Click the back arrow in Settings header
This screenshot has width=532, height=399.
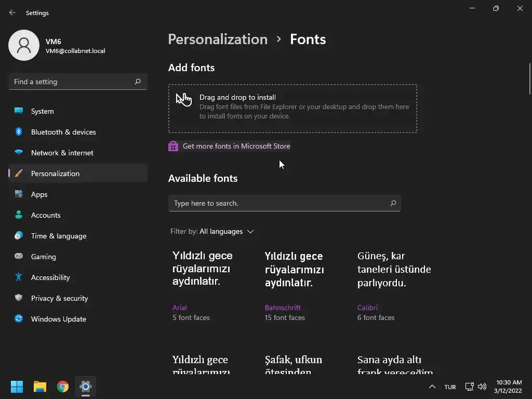pyautogui.click(x=12, y=12)
